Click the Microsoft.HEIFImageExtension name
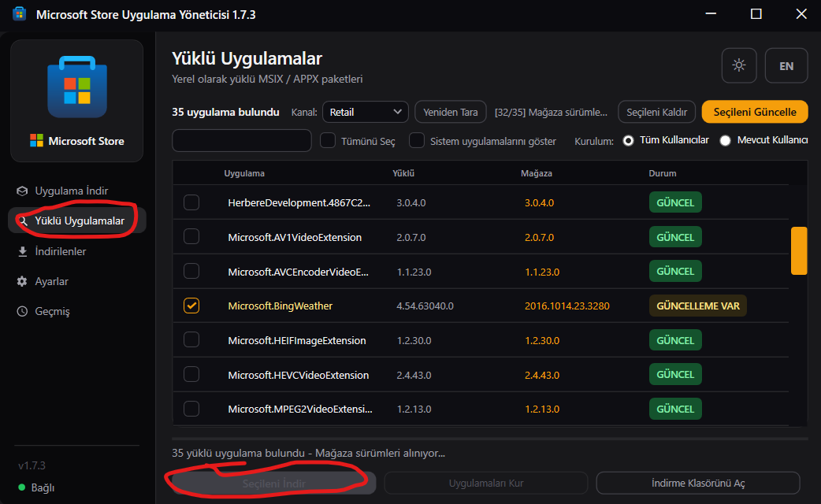The width and height of the screenshot is (821, 504). click(297, 340)
